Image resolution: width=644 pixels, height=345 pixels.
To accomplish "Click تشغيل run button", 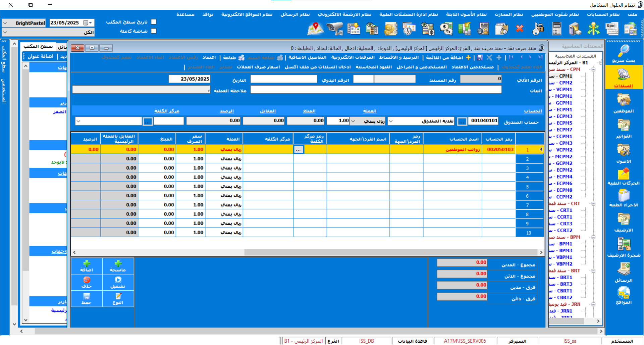I will (118, 283).
